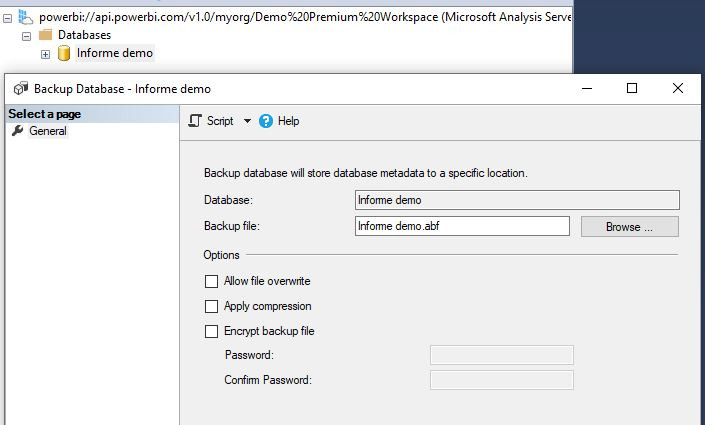Collapse the powerbi server connection node

(7, 17)
